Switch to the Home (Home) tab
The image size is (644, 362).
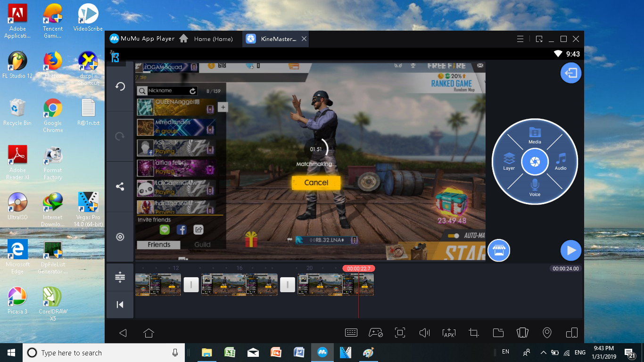pyautogui.click(x=206, y=39)
